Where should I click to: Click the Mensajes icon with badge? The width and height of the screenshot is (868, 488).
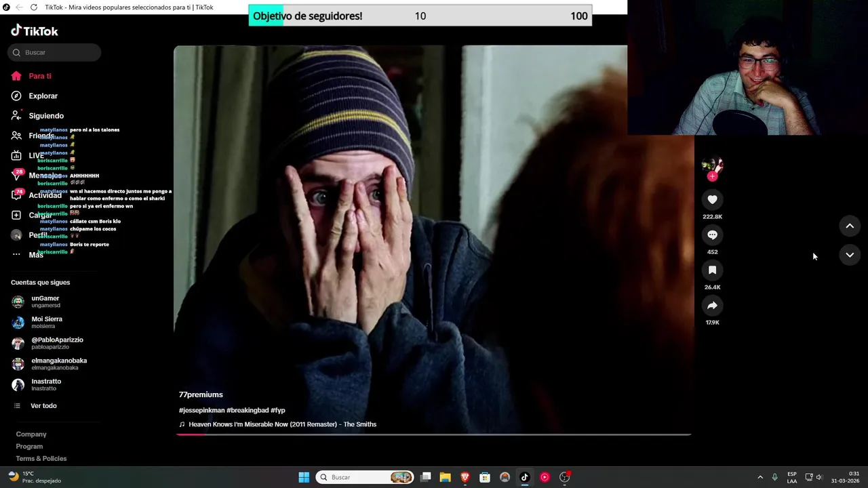click(x=16, y=176)
